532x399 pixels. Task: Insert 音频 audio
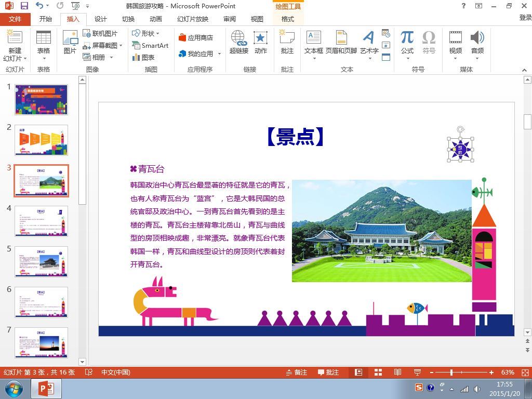point(477,42)
